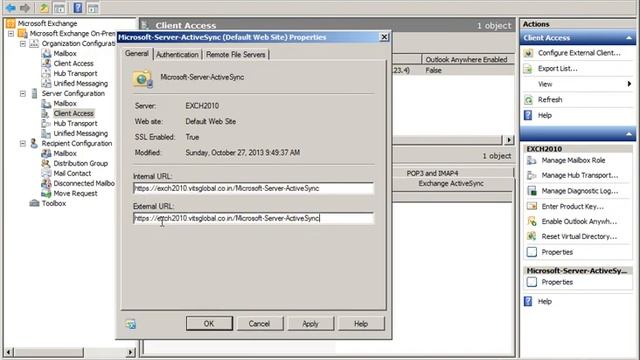Image resolution: width=640 pixels, height=360 pixels.
Task: Collapse Microsoft Exchange On-Premises node
Action: coord(11,33)
